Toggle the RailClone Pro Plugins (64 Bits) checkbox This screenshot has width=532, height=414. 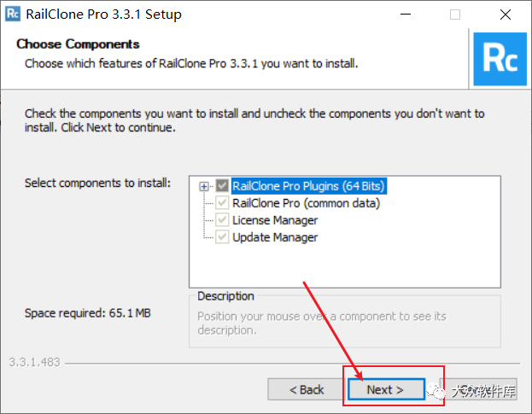click(222, 186)
